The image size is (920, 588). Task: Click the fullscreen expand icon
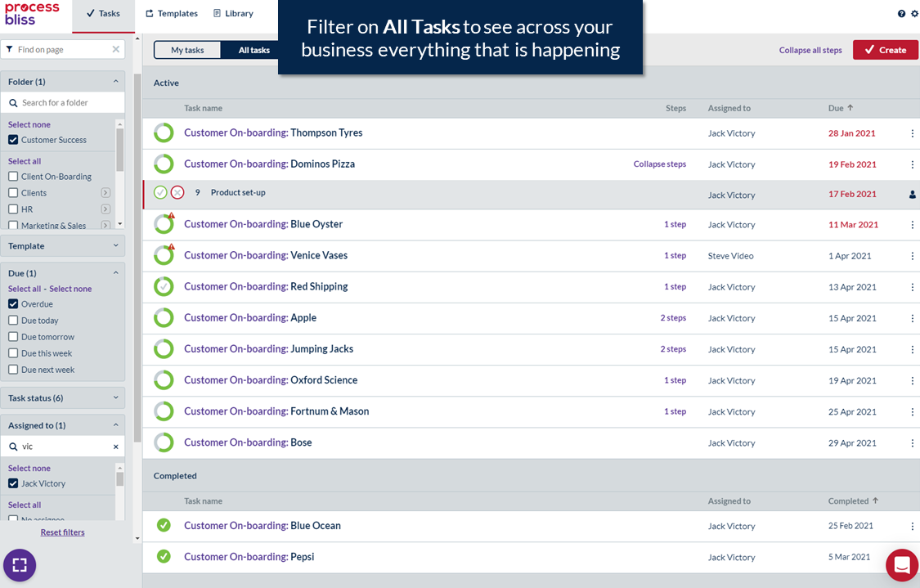point(20,564)
